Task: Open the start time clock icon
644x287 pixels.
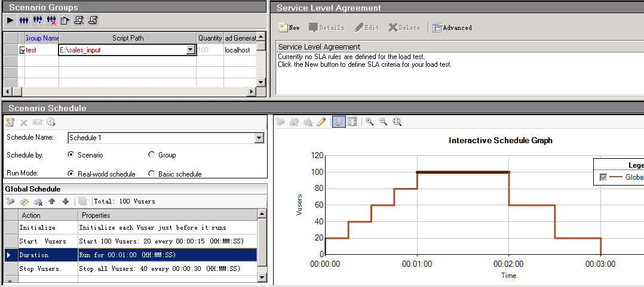Action: tap(51, 122)
